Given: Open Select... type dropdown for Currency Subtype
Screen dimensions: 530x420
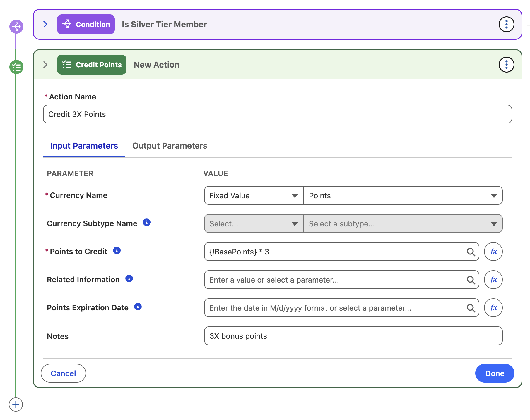Looking at the screenshot, I should click(x=254, y=223).
